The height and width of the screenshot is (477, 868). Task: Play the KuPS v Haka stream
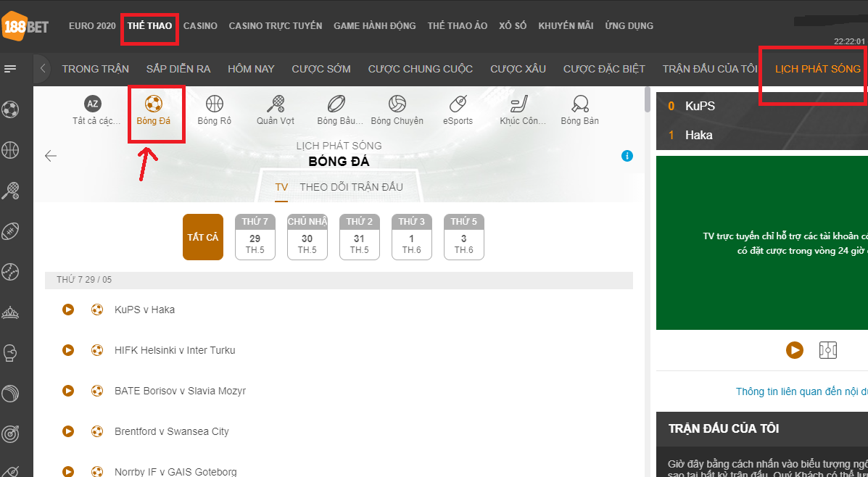point(68,310)
